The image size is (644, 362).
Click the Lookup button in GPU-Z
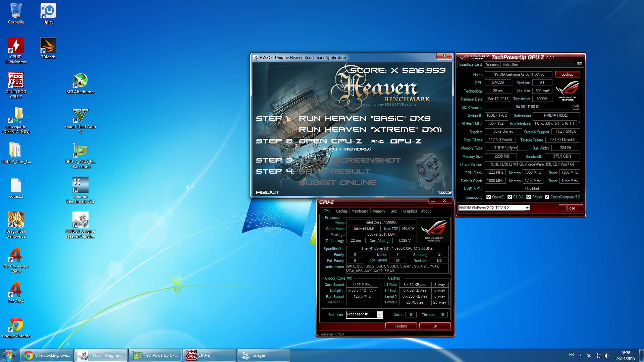tap(567, 74)
